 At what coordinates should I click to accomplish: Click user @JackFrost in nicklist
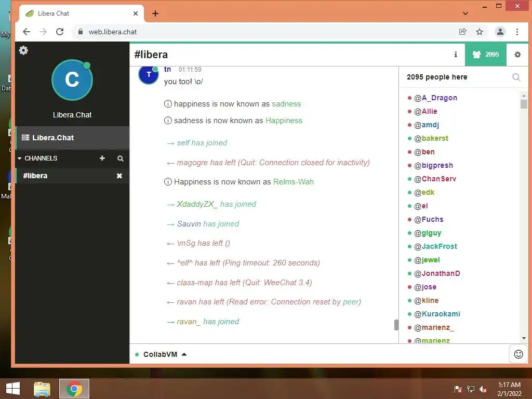coord(436,246)
